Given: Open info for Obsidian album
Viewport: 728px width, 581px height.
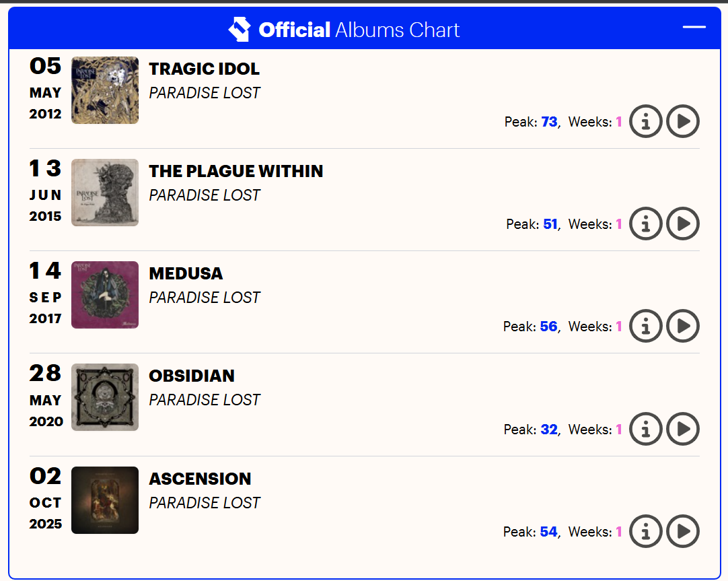Looking at the screenshot, I should click(646, 429).
